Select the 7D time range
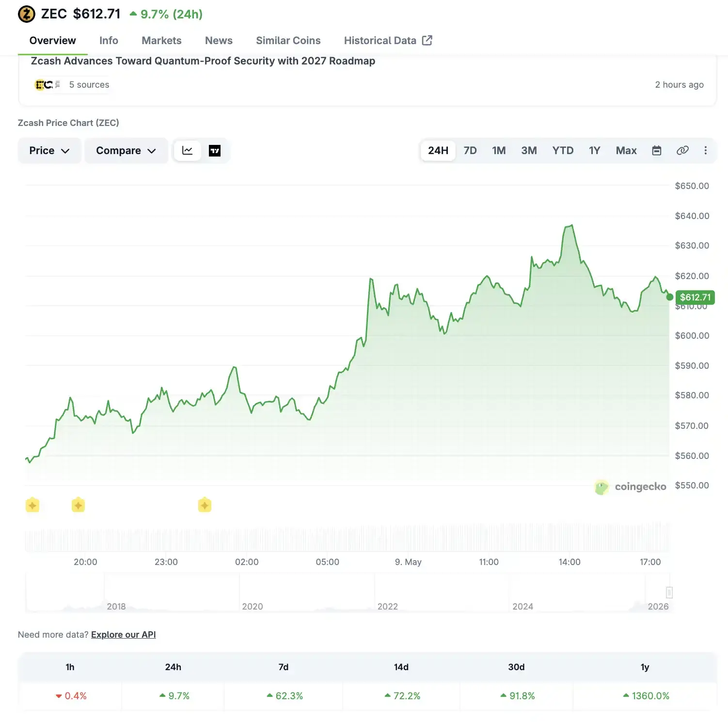 tap(470, 151)
